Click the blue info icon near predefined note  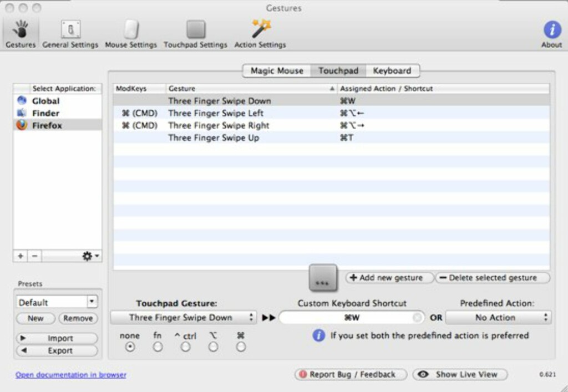(x=319, y=335)
